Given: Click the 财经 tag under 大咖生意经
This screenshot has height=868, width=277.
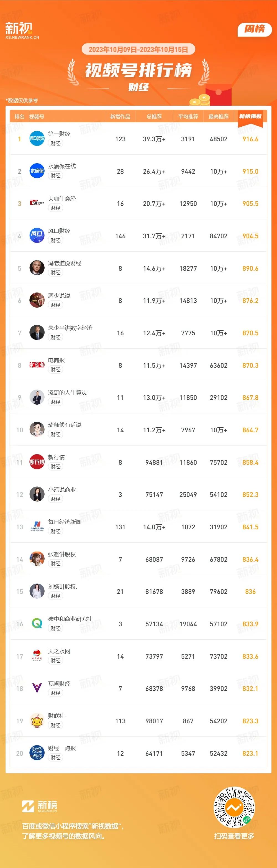Looking at the screenshot, I should (55, 208).
